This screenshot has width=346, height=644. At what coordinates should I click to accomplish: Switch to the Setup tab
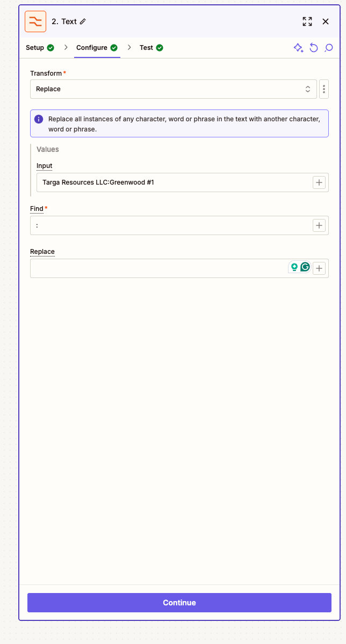pyautogui.click(x=40, y=48)
